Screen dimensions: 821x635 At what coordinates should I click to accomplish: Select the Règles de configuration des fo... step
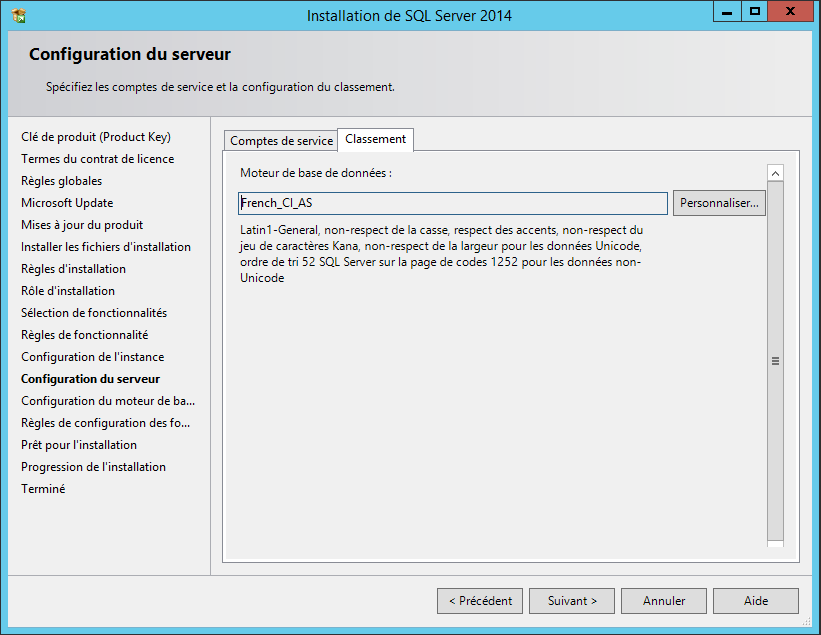coord(105,423)
